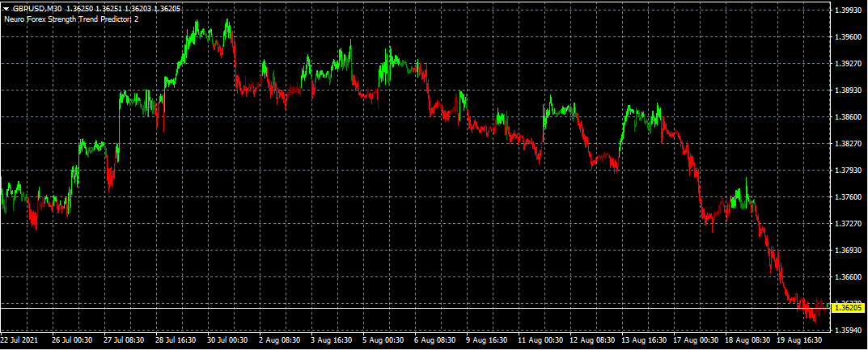The image size is (868, 350).
Task: Click the small triangle beside GBPUSD,M30
Action: (x=6, y=9)
